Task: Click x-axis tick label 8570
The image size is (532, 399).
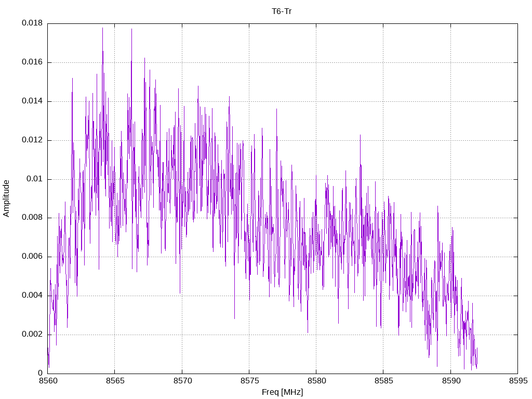Action: (182, 381)
